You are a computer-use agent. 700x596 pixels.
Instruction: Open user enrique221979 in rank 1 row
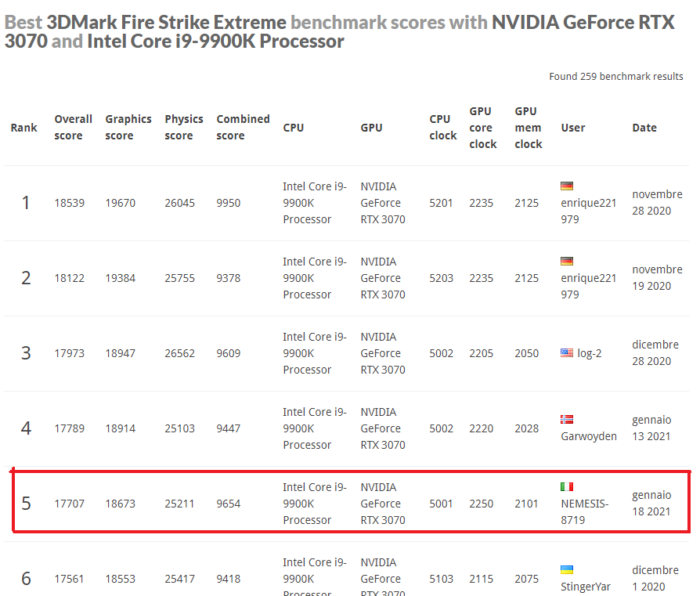click(x=588, y=211)
